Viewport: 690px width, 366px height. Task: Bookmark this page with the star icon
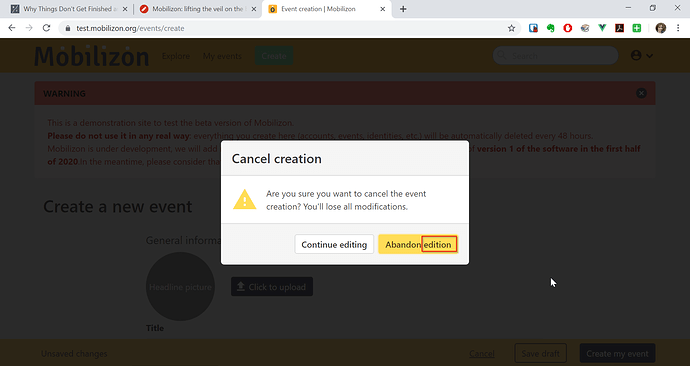pos(511,28)
